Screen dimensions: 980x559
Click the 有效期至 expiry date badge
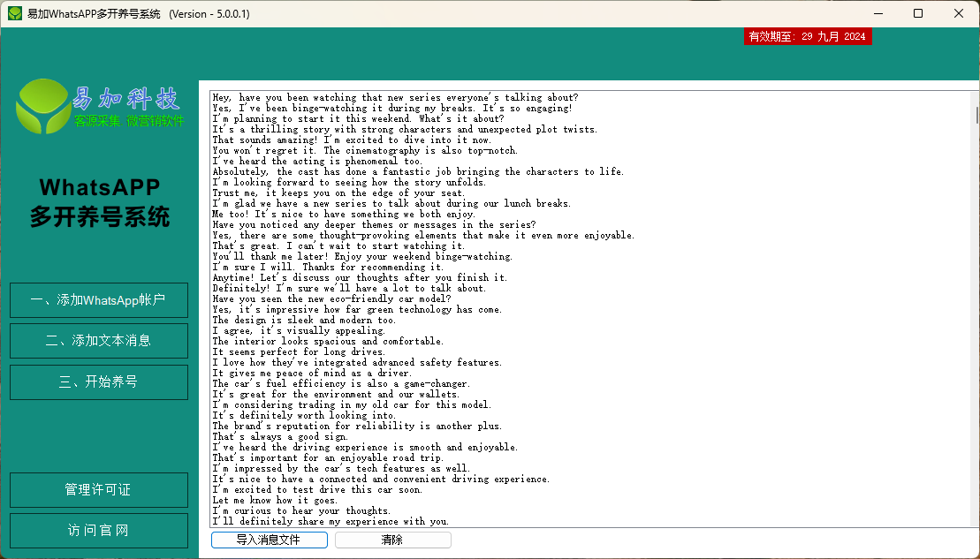(808, 36)
